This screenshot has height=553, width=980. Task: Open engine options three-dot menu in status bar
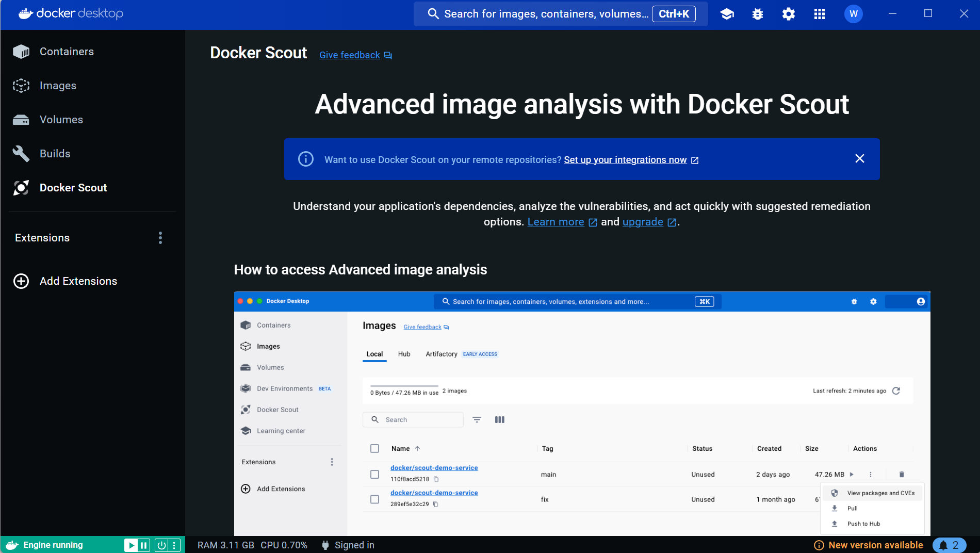coord(174,545)
